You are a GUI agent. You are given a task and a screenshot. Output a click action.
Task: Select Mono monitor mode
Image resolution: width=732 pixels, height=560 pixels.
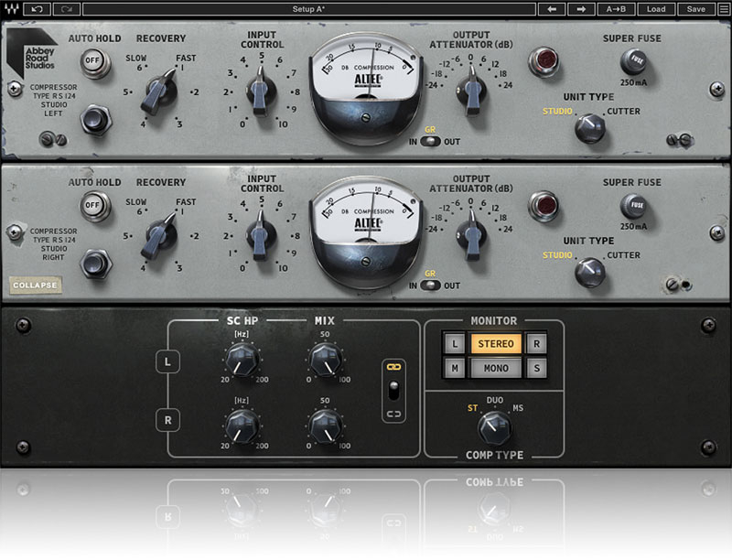(497, 368)
